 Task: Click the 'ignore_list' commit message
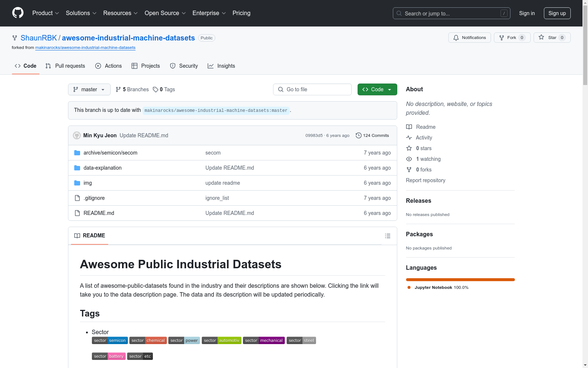[217, 198]
